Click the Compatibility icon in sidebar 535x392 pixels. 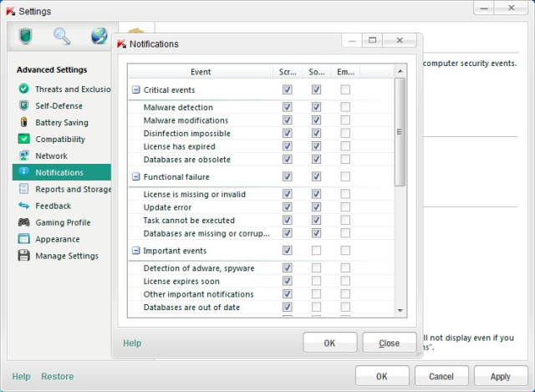(23, 140)
